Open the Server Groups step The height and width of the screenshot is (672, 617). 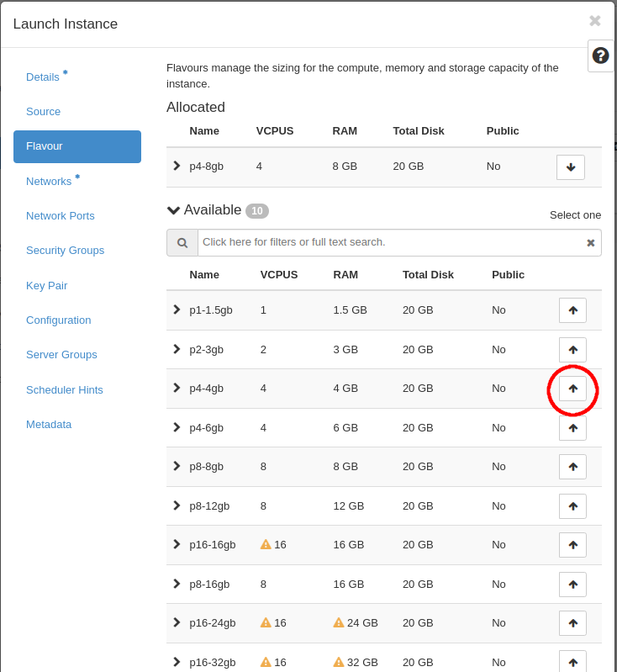(61, 355)
